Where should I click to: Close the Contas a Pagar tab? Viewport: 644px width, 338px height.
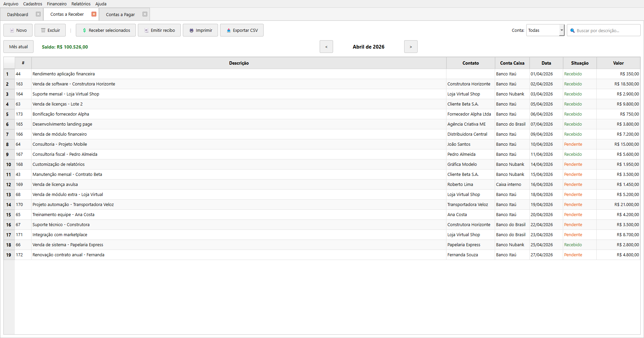click(145, 14)
